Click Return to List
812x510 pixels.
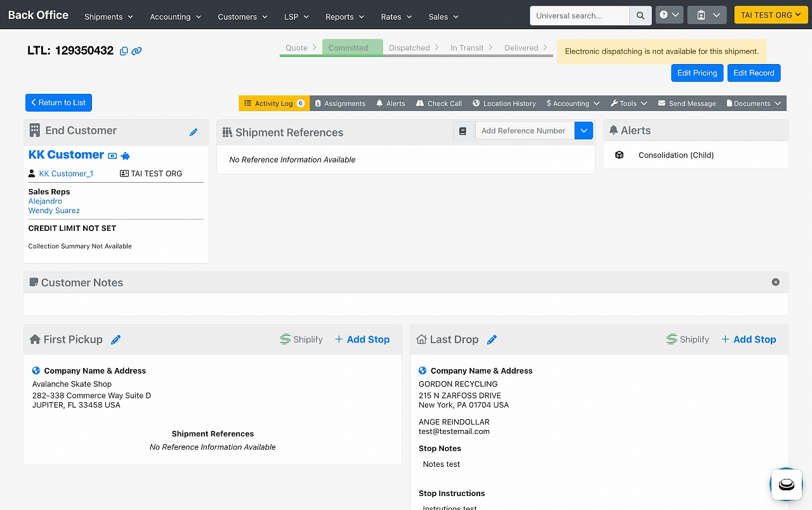[58, 103]
